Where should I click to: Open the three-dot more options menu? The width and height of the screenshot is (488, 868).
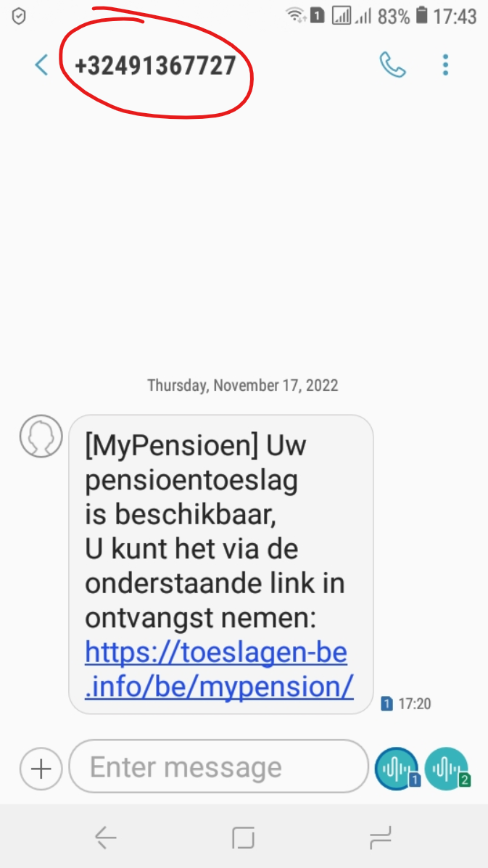pos(445,65)
